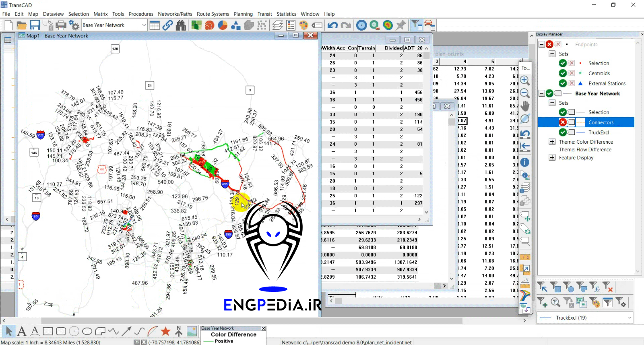Toggle visibility of External Stations set
Image resolution: width=644 pixels, height=345 pixels.
pyautogui.click(x=563, y=83)
